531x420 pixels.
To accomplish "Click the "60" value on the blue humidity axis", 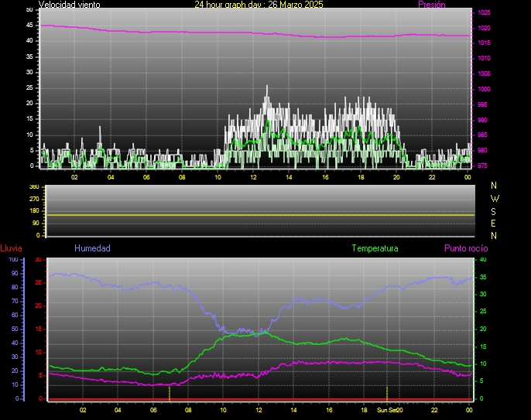I will pyautogui.click(x=15, y=316).
